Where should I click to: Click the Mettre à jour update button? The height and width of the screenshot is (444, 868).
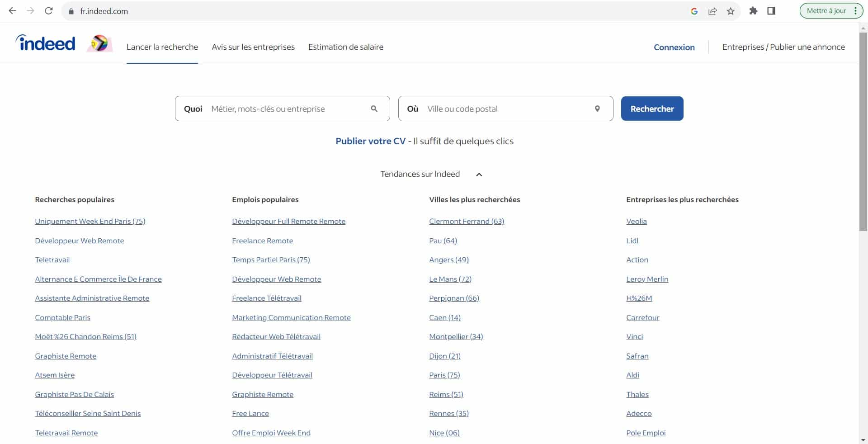click(826, 11)
